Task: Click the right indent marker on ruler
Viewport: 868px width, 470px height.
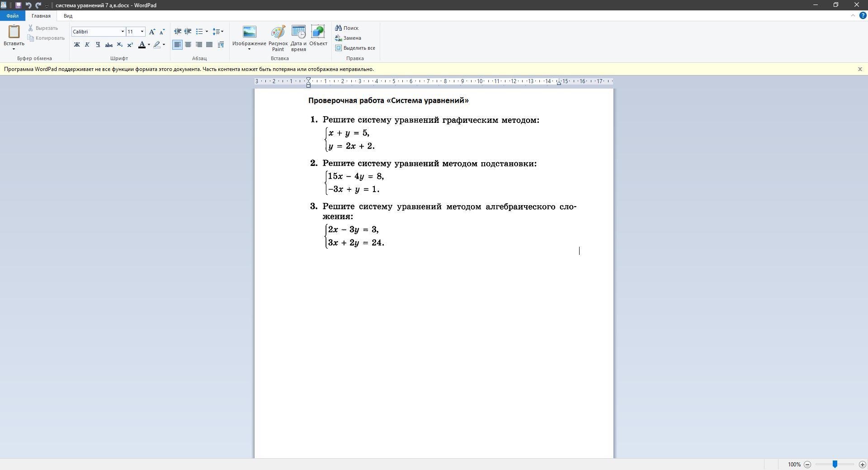Action: point(559,83)
